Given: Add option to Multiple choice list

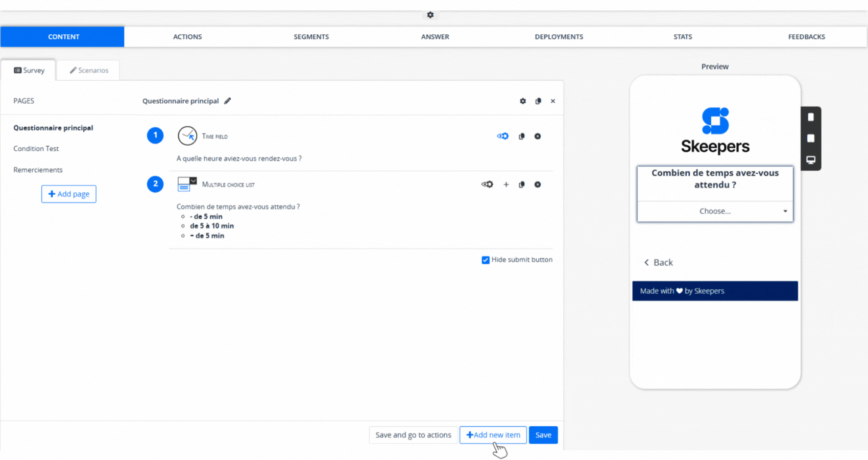Looking at the screenshot, I should [506, 185].
